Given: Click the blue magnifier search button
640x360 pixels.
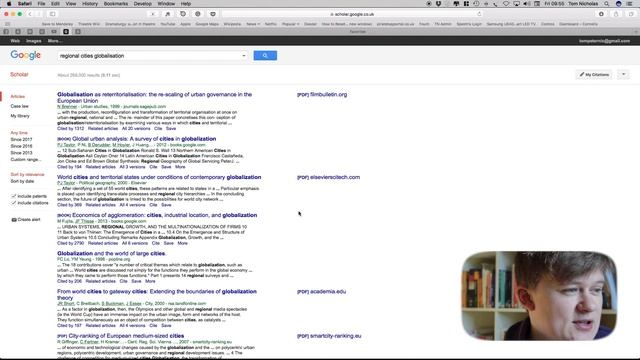Looking at the screenshot, I should pyautogui.click(x=265, y=56).
